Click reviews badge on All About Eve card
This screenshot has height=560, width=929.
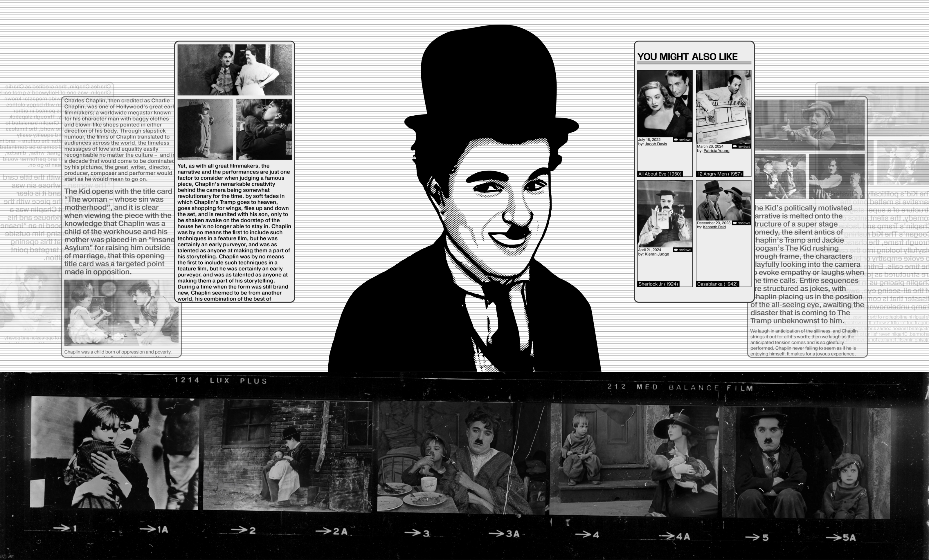(x=683, y=140)
